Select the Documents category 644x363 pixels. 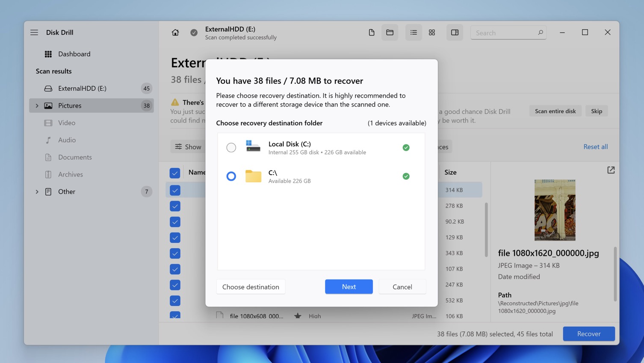[x=92, y=157]
